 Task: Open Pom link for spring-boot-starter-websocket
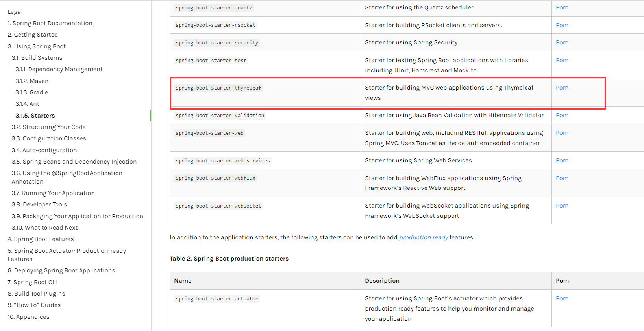(x=562, y=206)
